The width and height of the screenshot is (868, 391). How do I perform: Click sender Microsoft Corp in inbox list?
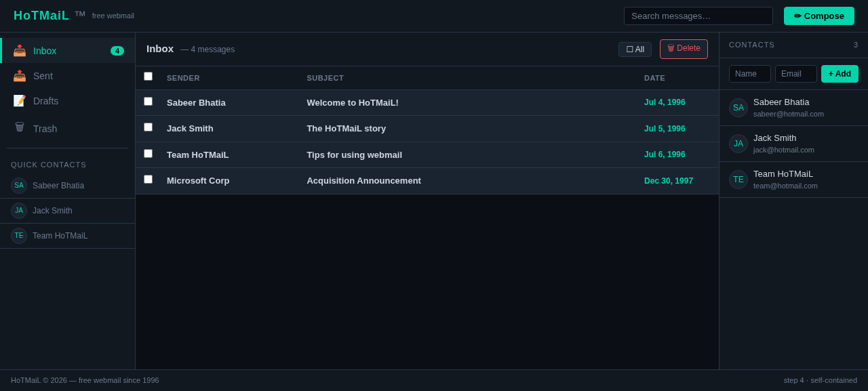pyautogui.click(x=198, y=181)
